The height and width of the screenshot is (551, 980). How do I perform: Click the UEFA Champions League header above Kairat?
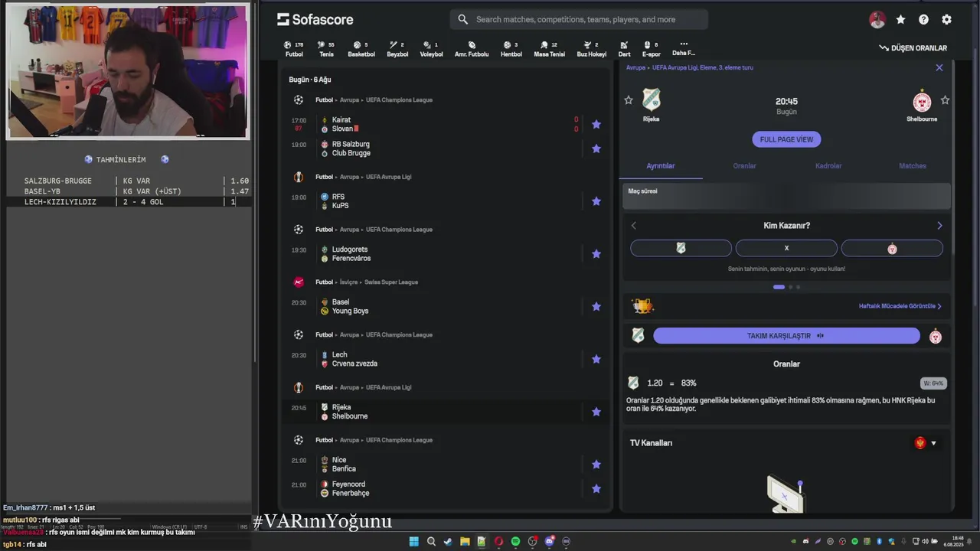click(399, 100)
